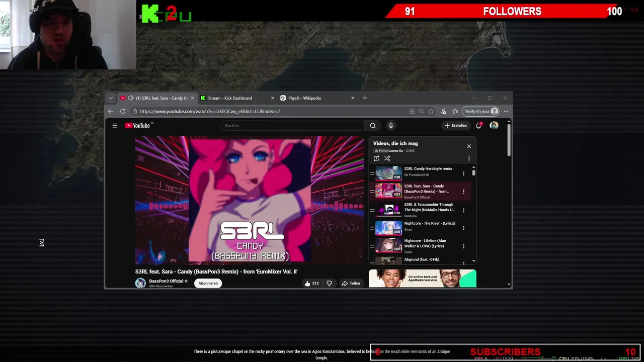644x362 pixels.
Task: Click the 'Verify it's you' profile button
Action: coord(480,111)
